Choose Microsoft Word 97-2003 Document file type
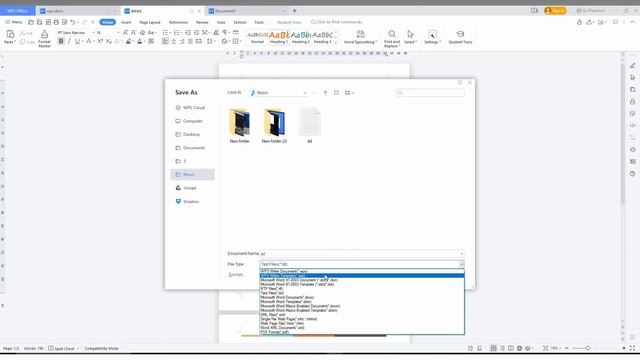The width and height of the screenshot is (640, 360). click(x=362, y=280)
